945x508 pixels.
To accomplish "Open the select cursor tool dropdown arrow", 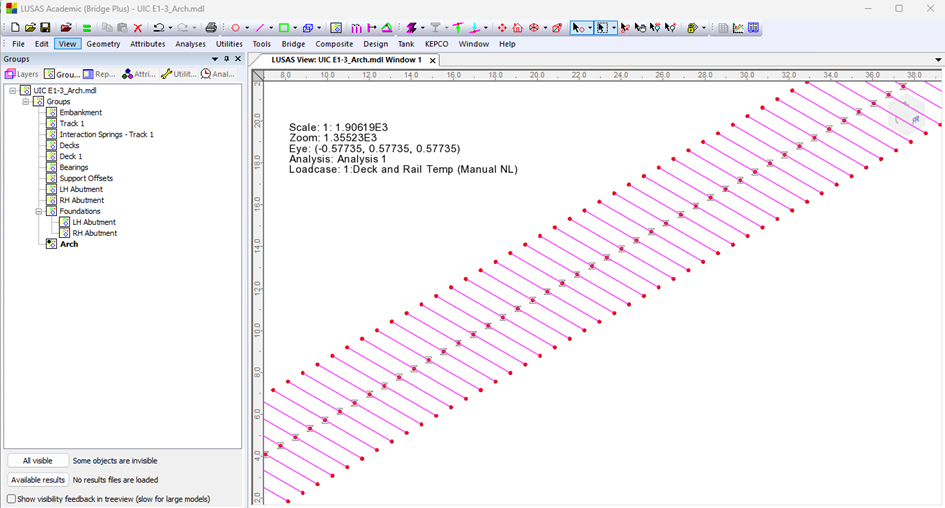I will (591, 28).
